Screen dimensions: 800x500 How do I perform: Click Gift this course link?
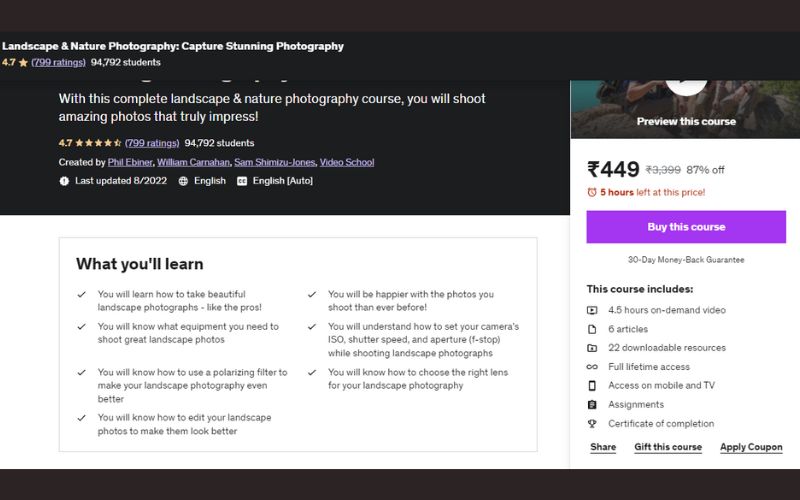(x=668, y=447)
